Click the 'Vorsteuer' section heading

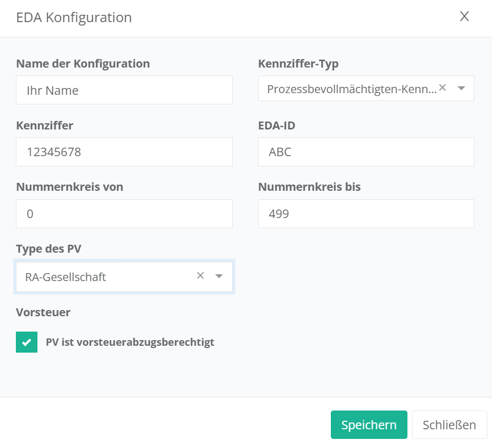pyautogui.click(x=43, y=312)
